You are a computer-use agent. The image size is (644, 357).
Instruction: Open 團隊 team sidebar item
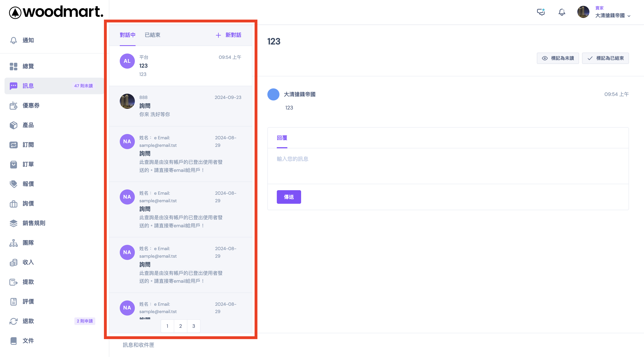[28, 243]
